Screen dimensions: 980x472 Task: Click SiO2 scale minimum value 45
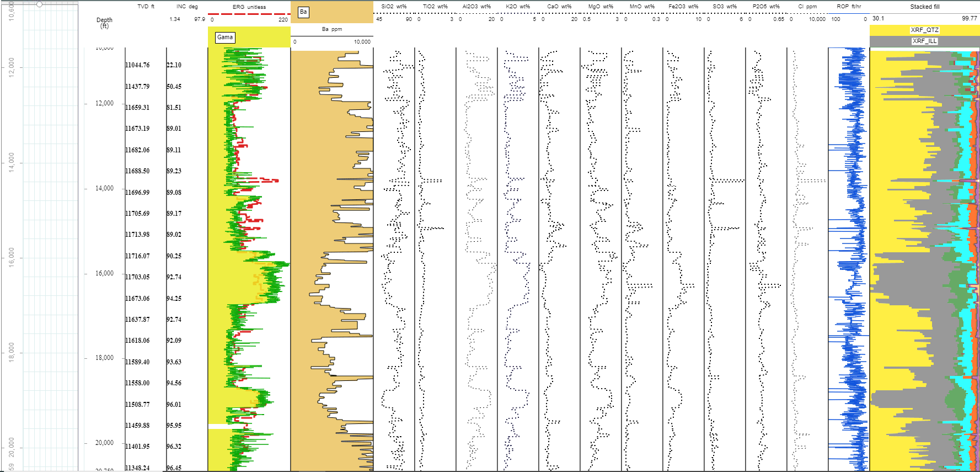379,19
